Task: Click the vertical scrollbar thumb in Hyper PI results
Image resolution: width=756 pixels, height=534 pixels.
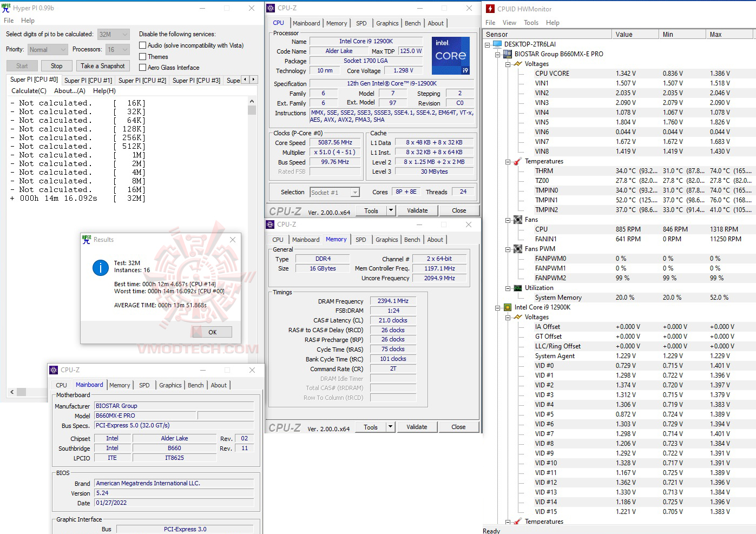Action: 252,110
